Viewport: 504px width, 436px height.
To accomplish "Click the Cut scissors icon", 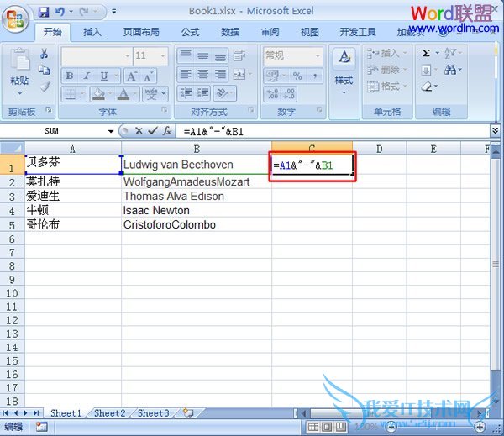I will pos(45,53).
